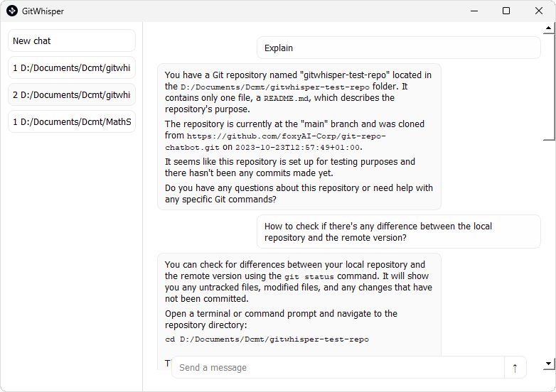Click the timestamp '2023-10-23T12:57:49+01:00'
The image size is (556, 392).
pos(299,147)
